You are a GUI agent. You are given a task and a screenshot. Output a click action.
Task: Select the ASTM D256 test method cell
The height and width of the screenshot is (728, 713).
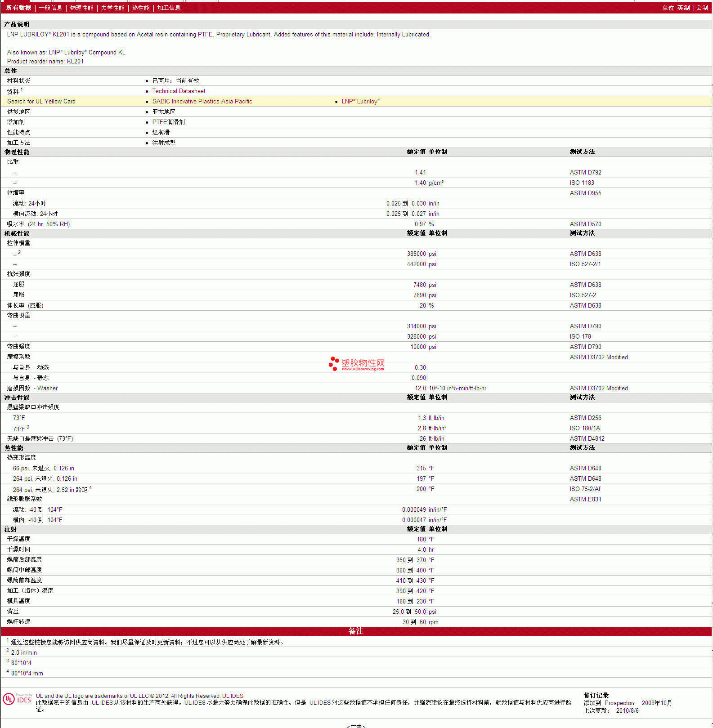585,418
